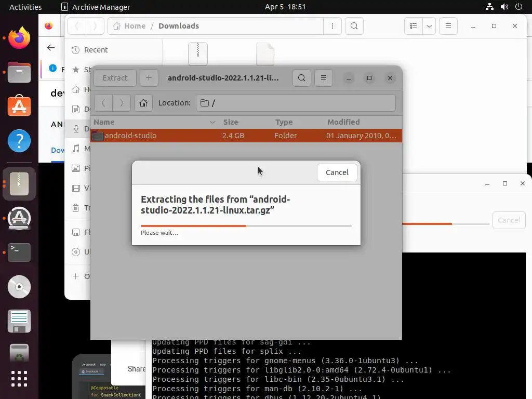The height and width of the screenshot is (399, 532).
Task: Launch Firefox from the dock
Action: point(19,37)
